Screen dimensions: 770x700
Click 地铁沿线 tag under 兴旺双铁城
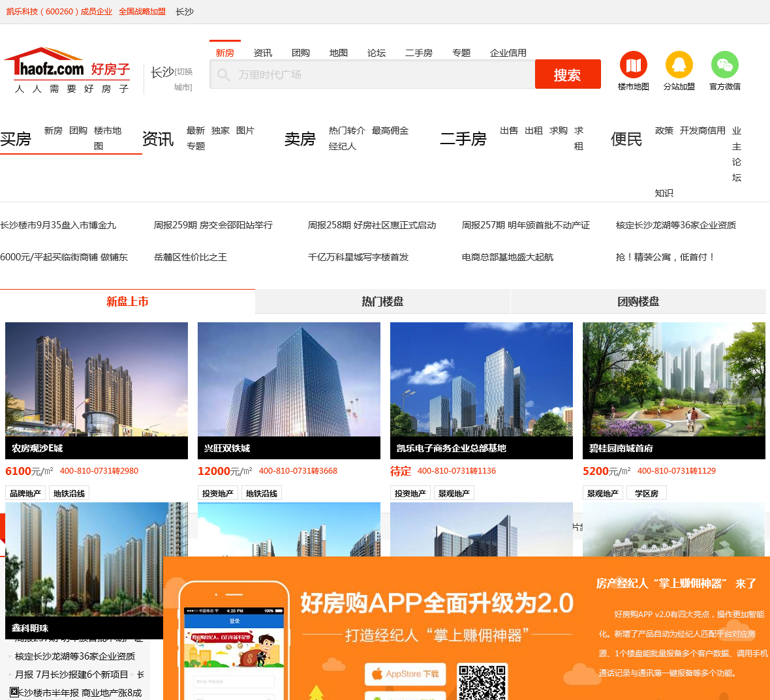tap(262, 493)
